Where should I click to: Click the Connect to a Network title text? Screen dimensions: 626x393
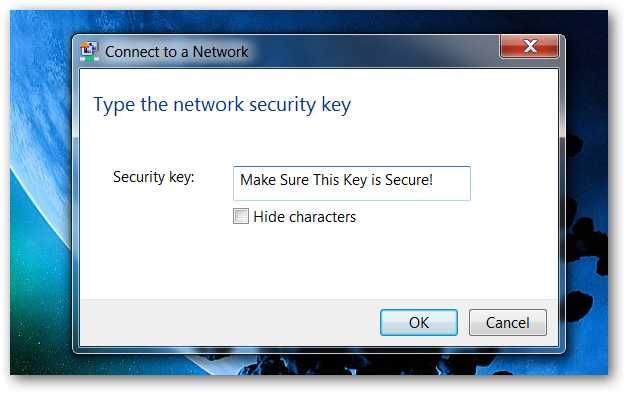176,52
